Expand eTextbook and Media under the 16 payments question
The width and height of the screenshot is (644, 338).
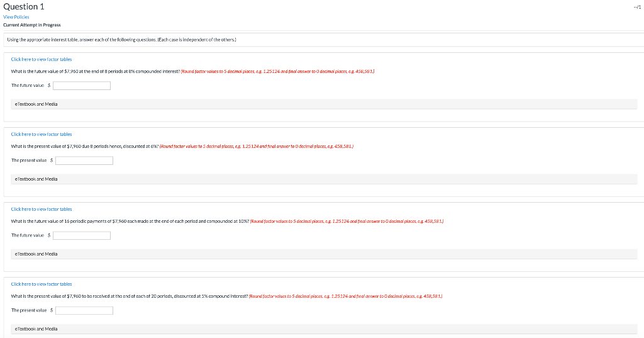tap(324, 254)
